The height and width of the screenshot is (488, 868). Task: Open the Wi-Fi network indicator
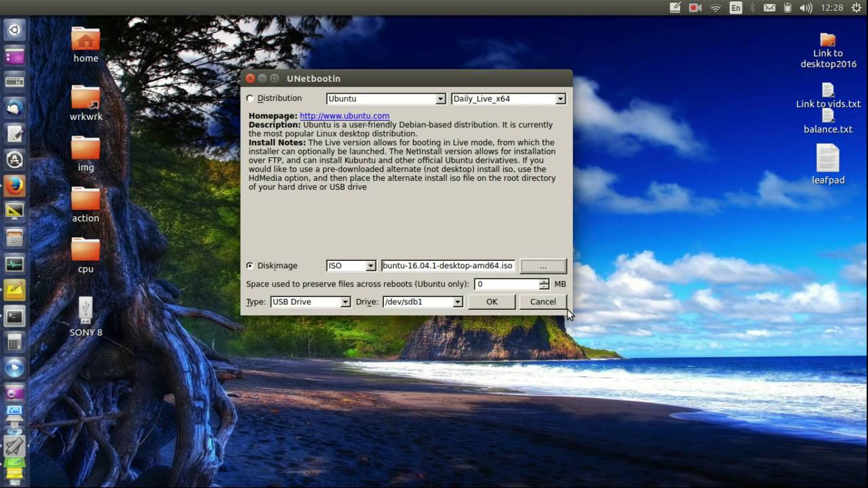click(x=715, y=8)
